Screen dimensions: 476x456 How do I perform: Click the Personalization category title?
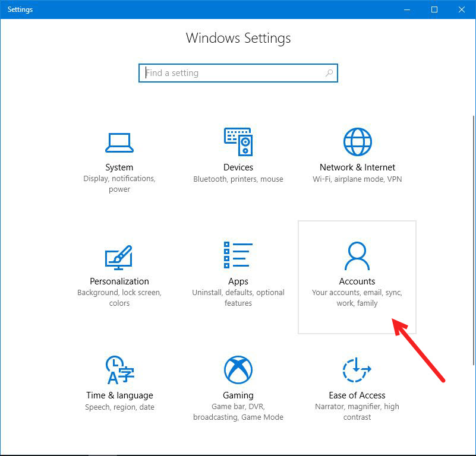coord(119,281)
